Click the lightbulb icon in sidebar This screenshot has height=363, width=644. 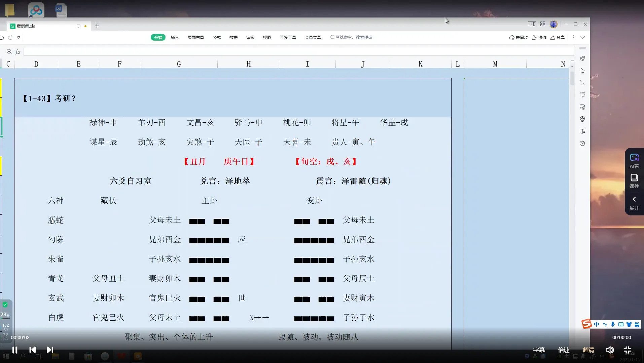pyautogui.click(x=582, y=119)
